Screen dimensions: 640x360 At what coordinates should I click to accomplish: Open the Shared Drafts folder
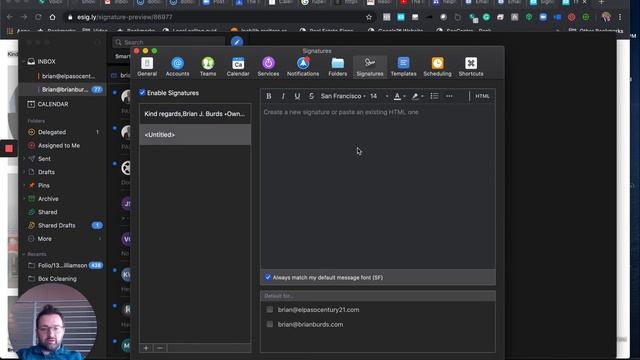pos(56,225)
